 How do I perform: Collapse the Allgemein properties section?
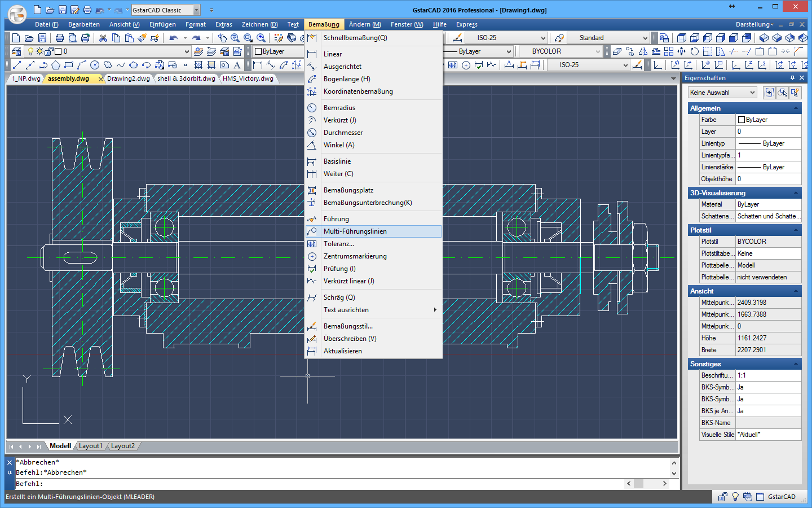coord(796,108)
